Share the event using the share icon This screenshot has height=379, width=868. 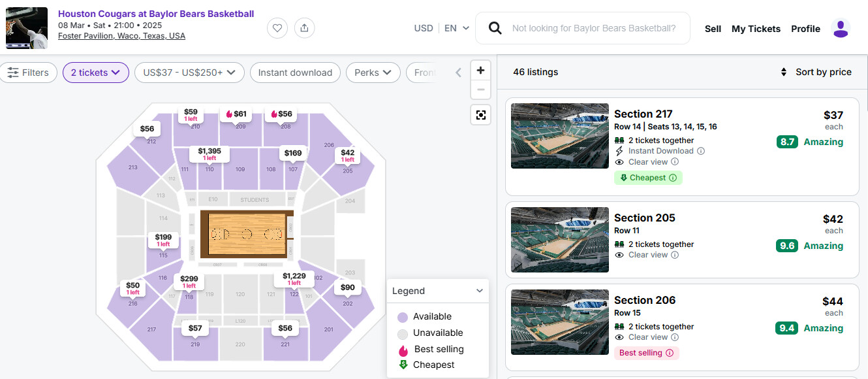(x=305, y=28)
